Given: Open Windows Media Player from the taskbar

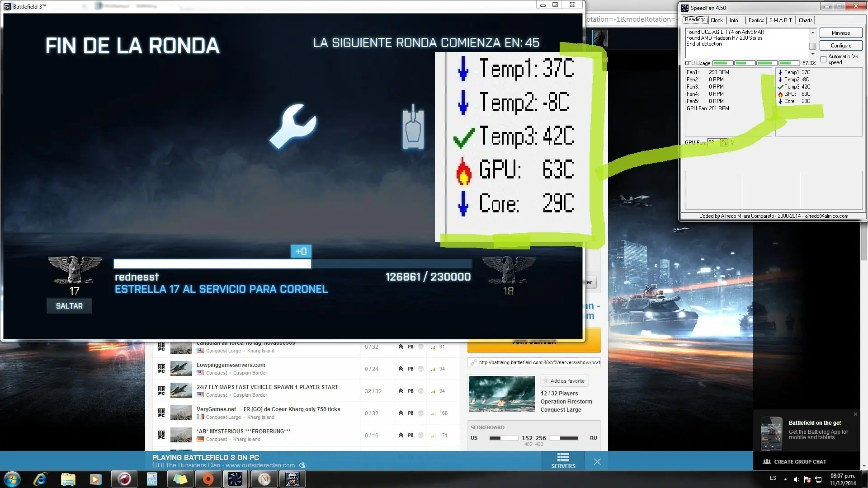Looking at the screenshot, I should [95, 479].
